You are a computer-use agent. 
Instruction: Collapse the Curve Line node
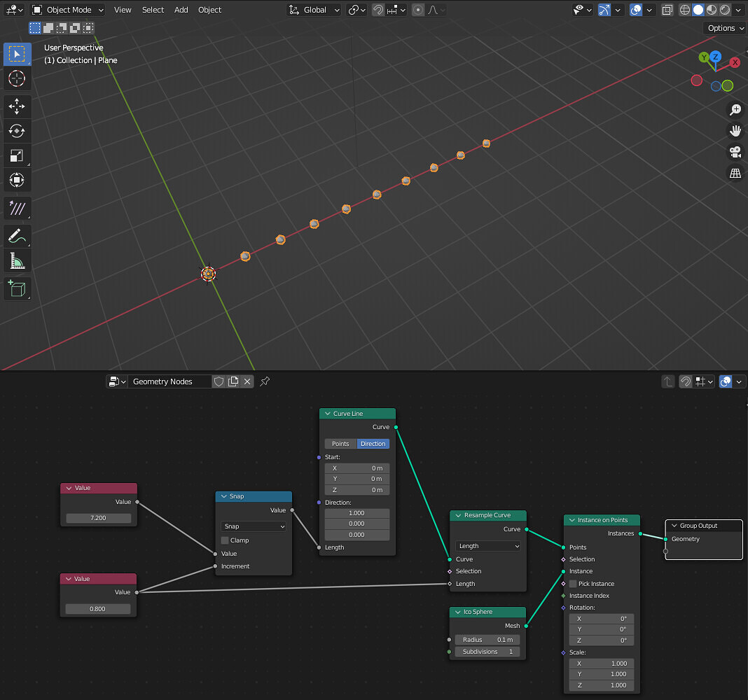328,414
